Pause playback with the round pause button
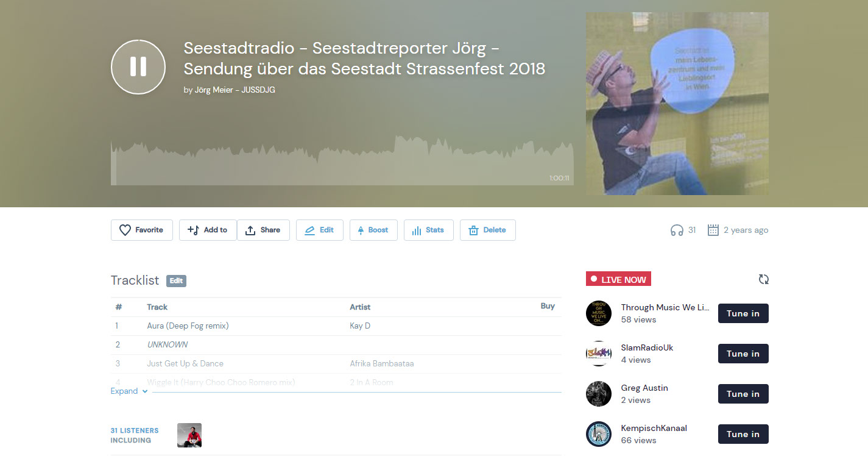Screen dimensions: 868x456 pos(138,67)
